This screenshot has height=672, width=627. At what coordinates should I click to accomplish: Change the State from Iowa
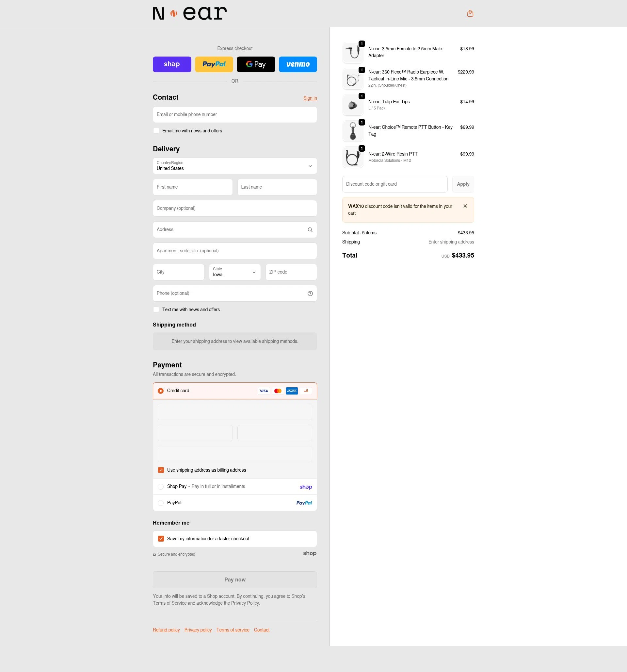pos(234,272)
